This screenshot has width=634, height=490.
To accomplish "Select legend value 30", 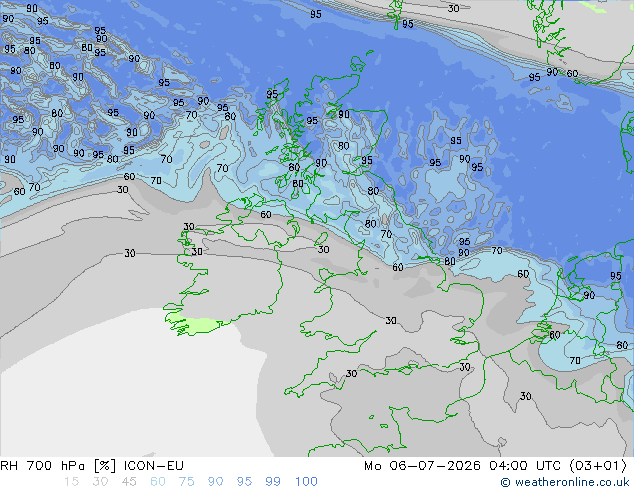I will (x=100, y=482).
